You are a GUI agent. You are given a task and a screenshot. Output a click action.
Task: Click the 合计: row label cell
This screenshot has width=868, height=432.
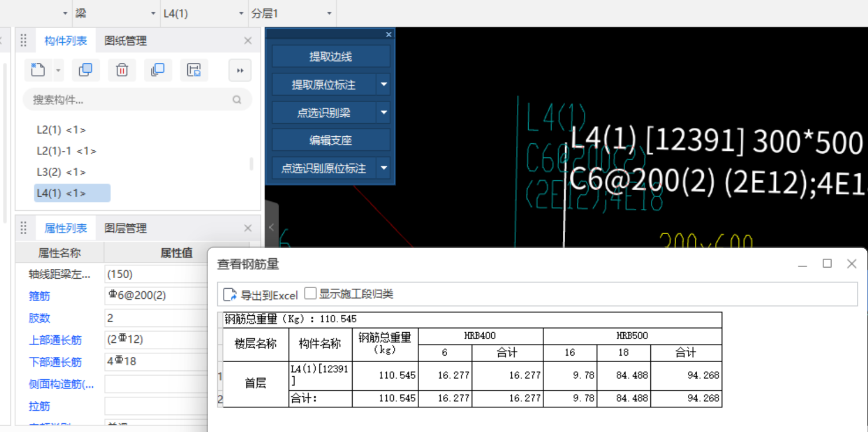pyautogui.click(x=320, y=399)
